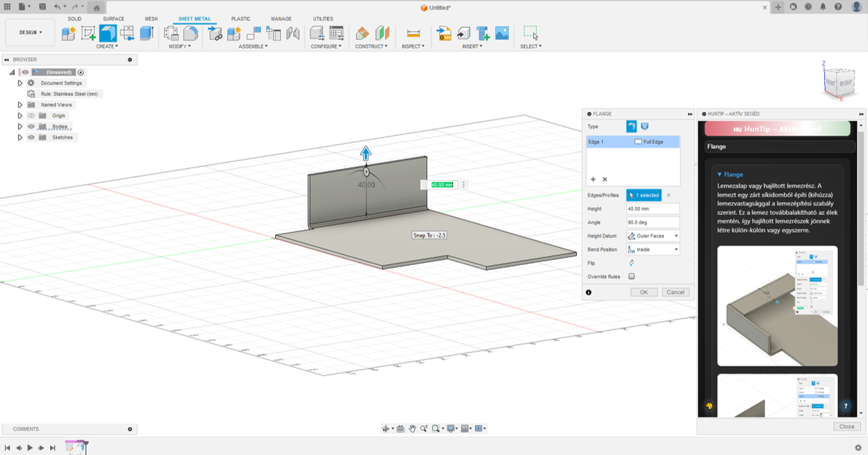Viewport: 868px width, 455px height.
Task: Click the home button in the top bar
Action: tap(97, 7)
